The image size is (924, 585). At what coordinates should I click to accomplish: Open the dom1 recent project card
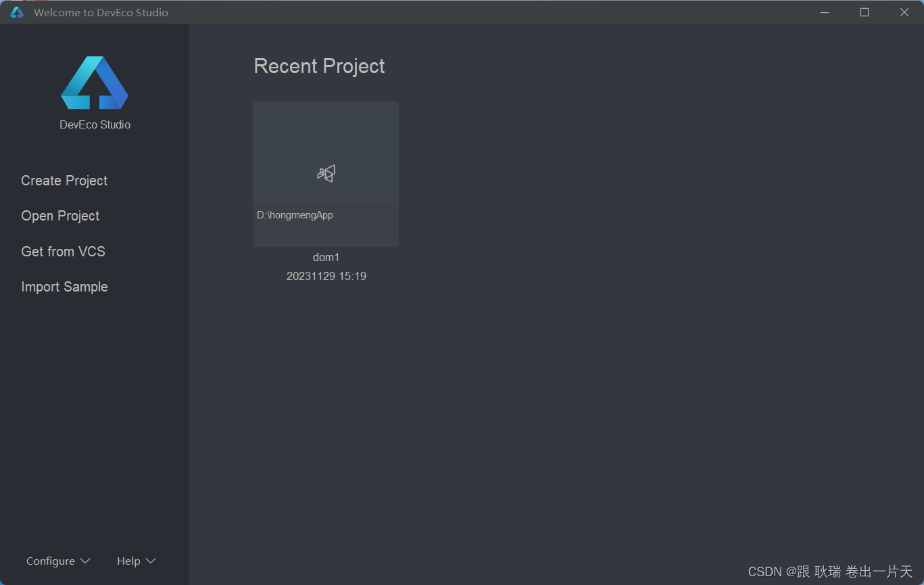point(326,174)
